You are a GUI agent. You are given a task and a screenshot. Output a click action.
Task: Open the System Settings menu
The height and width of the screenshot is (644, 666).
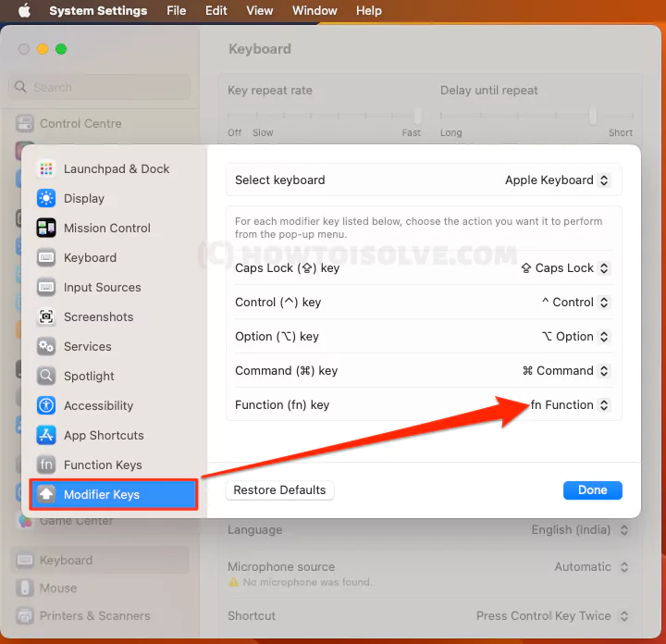coord(98,10)
